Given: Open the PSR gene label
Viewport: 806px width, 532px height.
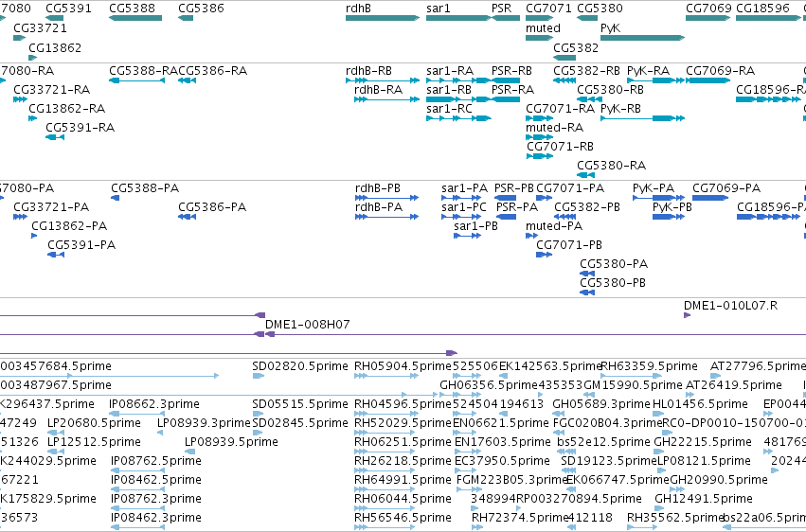Looking at the screenshot, I should 502,9.
